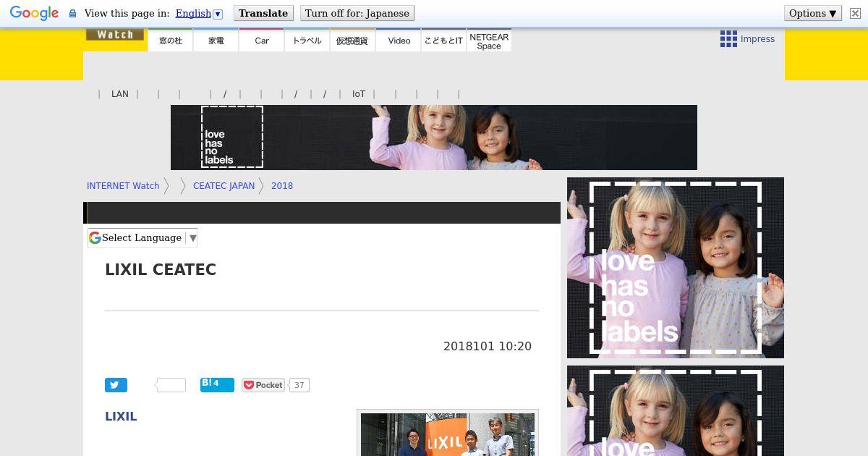The image size is (868, 456).
Task: Open the Impress link
Action: tap(757, 39)
